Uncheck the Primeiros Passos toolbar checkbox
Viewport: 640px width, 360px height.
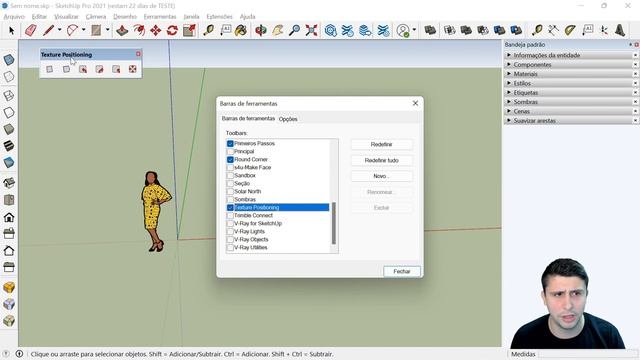pos(230,144)
